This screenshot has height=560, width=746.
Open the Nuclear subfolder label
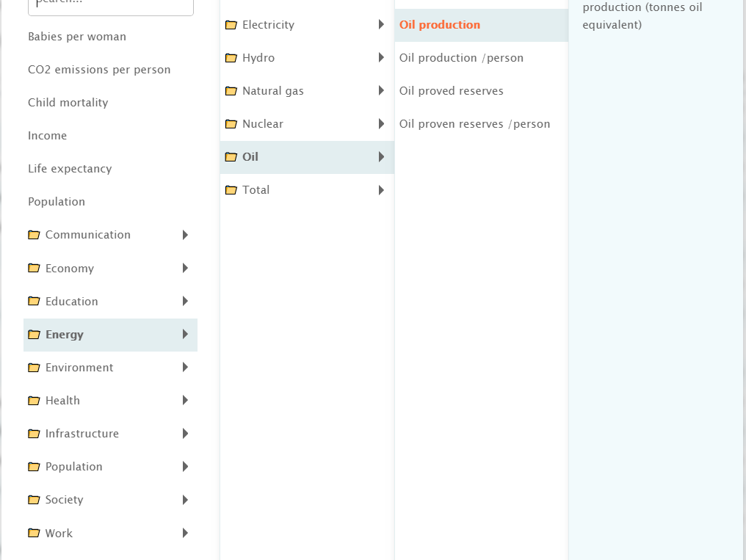[263, 124]
